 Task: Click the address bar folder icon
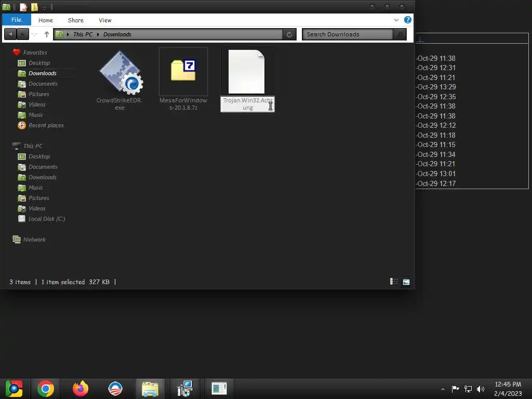coord(59,34)
